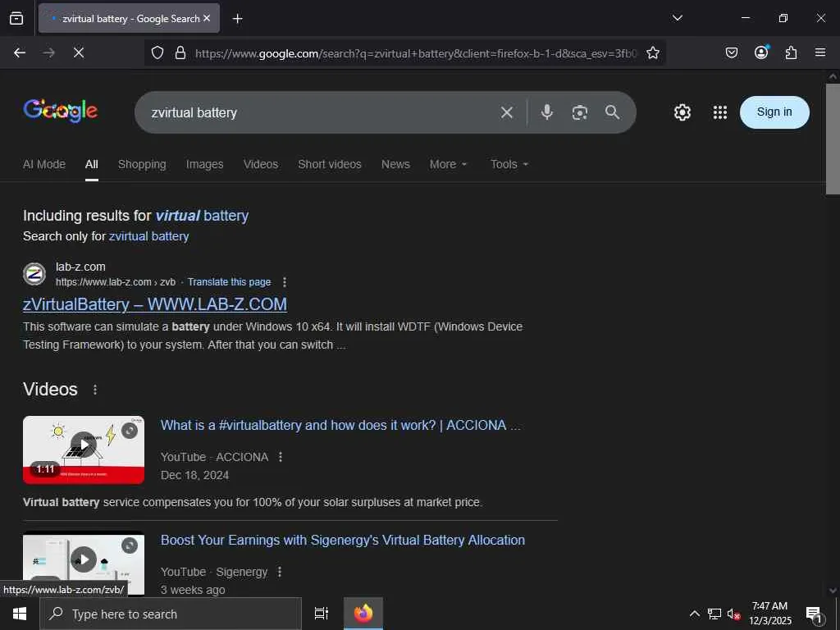The height and width of the screenshot is (630, 840).
Task: Click lab-z.com site favicon
Action: tap(34, 274)
